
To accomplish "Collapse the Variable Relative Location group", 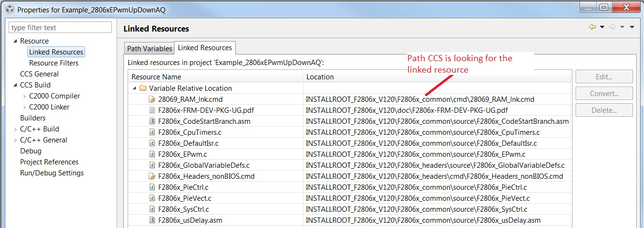I will (x=135, y=88).
